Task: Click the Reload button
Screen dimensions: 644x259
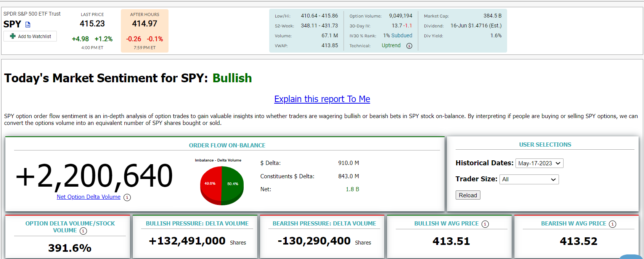Action: 468,195
